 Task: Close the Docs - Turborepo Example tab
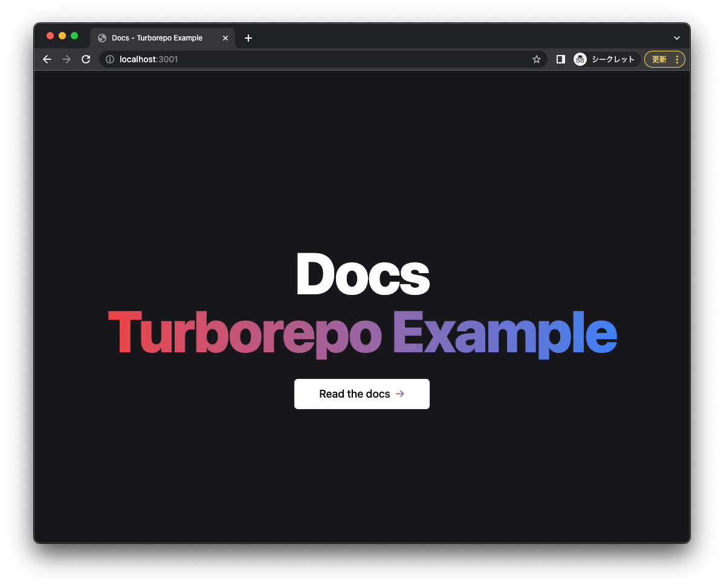click(225, 38)
